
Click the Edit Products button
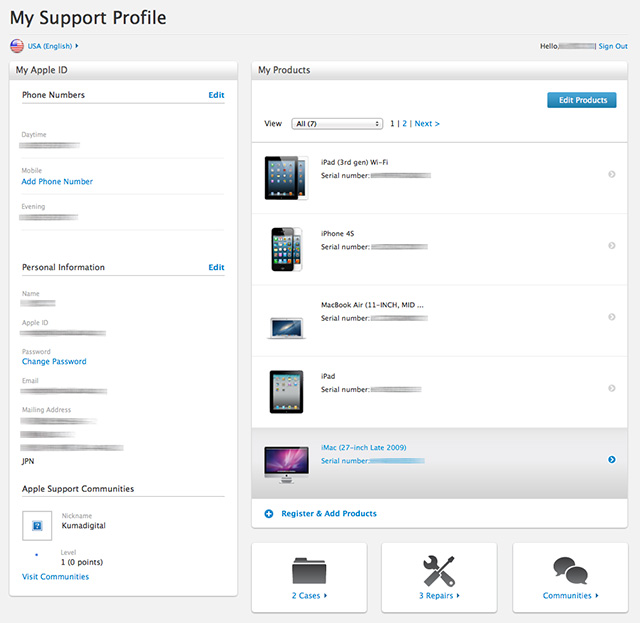click(582, 100)
